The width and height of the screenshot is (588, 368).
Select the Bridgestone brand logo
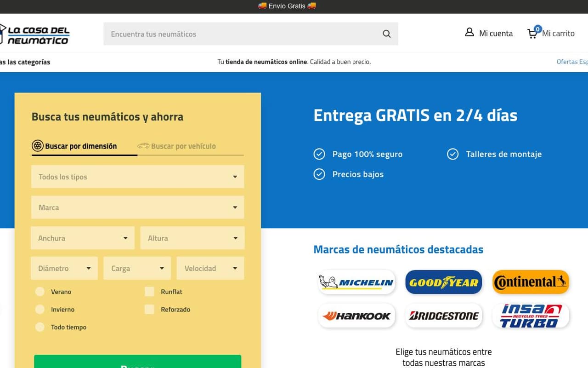(444, 316)
